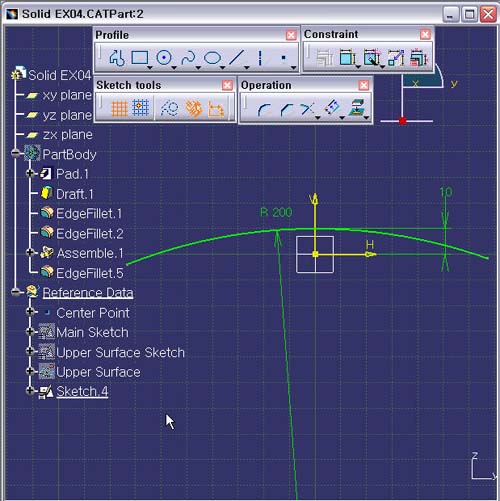Select the Line tool
Image resolution: width=500 pixels, height=501 pixels.
click(236, 58)
